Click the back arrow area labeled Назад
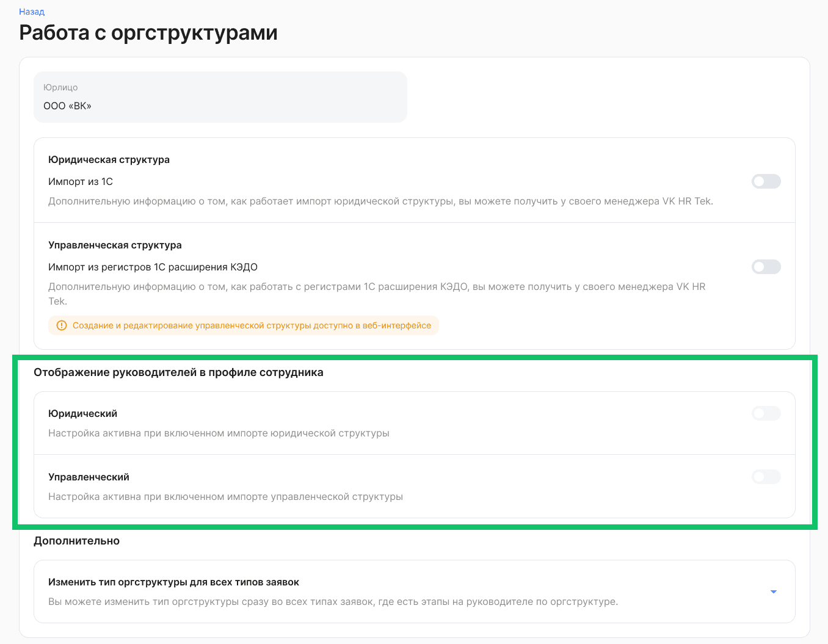Screen dimensions: 828x644 (31, 12)
